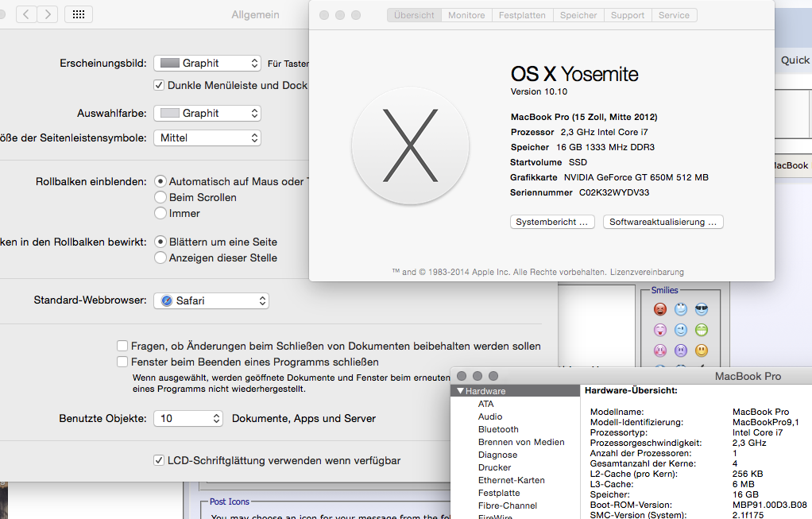Insert the yellow happy smiley
The image size is (812, 519).
click(702, 351)
